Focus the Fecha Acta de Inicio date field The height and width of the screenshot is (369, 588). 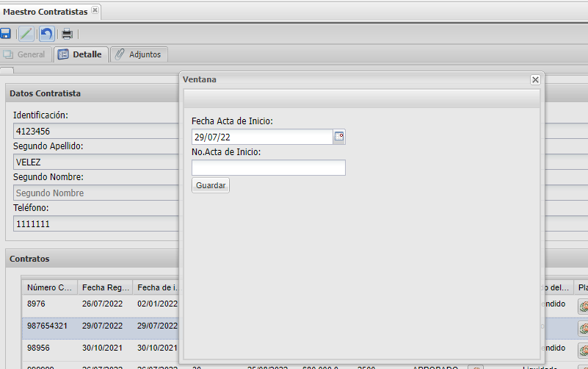coord(262,137)
